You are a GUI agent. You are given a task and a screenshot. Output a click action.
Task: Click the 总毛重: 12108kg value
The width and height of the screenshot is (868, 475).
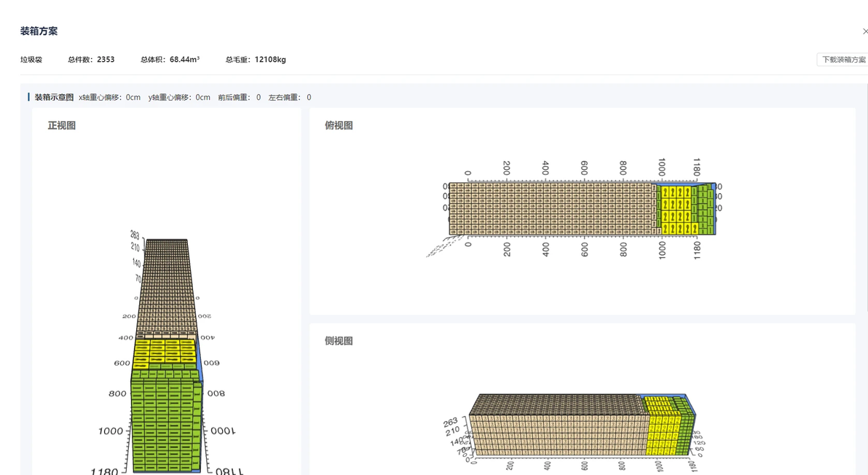[x=256, y=60]
